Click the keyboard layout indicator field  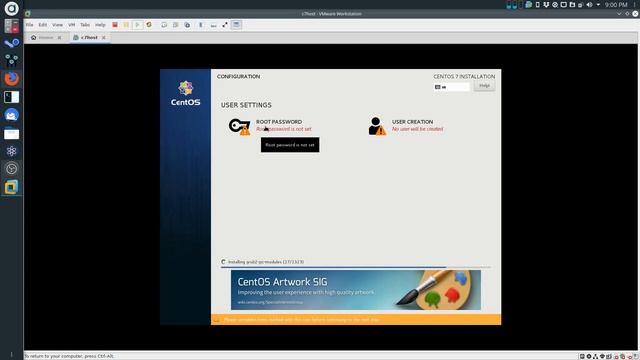[451, 87]
